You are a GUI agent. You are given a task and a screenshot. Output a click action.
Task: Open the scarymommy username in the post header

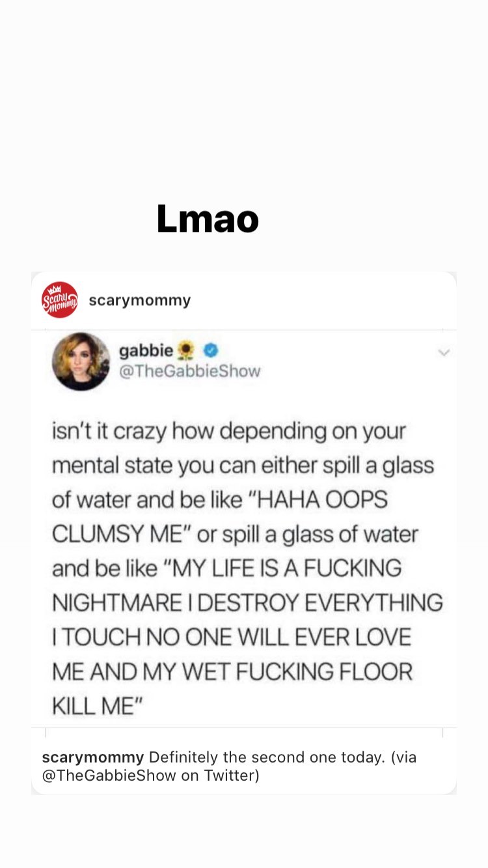(140, 300)
